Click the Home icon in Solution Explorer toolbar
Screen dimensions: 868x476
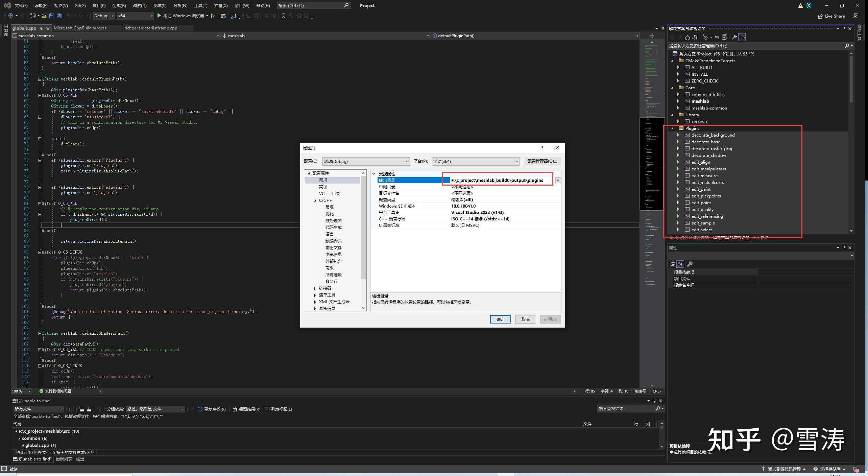688,37
